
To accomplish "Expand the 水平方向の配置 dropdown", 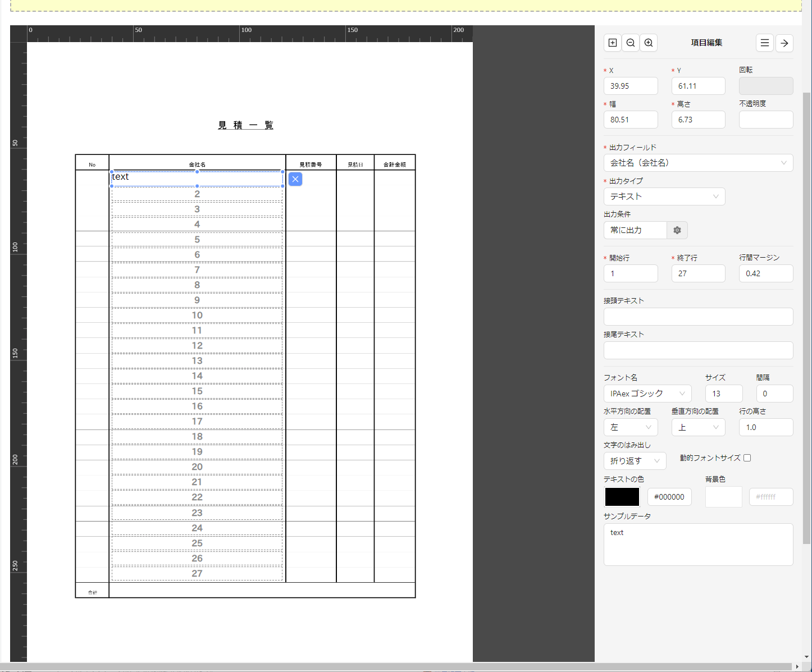I will pyautogui.click(x=631, y=427).
